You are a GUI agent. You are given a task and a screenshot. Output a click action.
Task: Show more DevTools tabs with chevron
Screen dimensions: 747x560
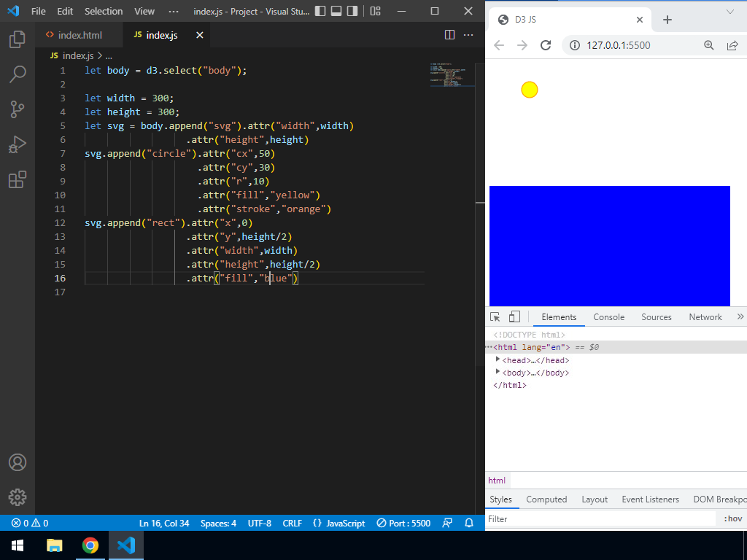(740, 317)
